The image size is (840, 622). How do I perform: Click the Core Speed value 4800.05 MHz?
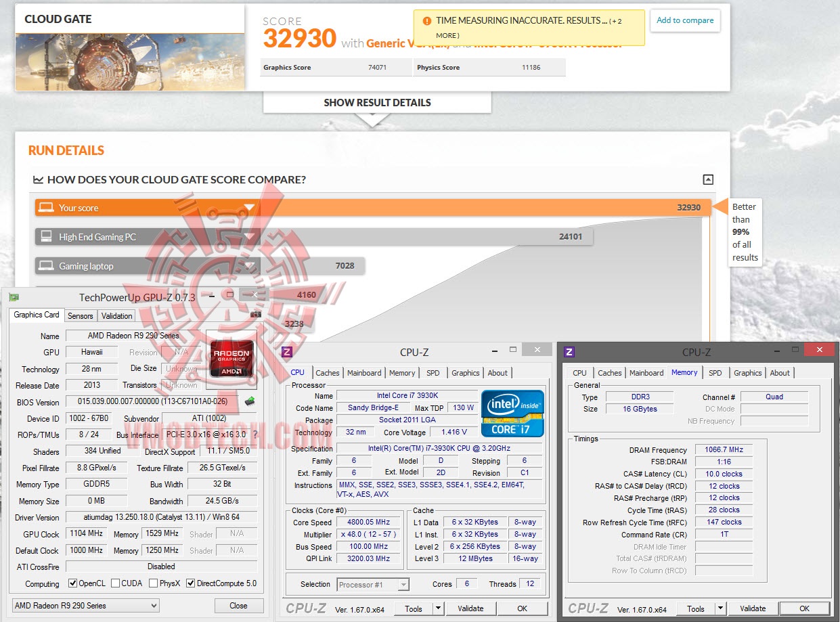tap(370, 523)
